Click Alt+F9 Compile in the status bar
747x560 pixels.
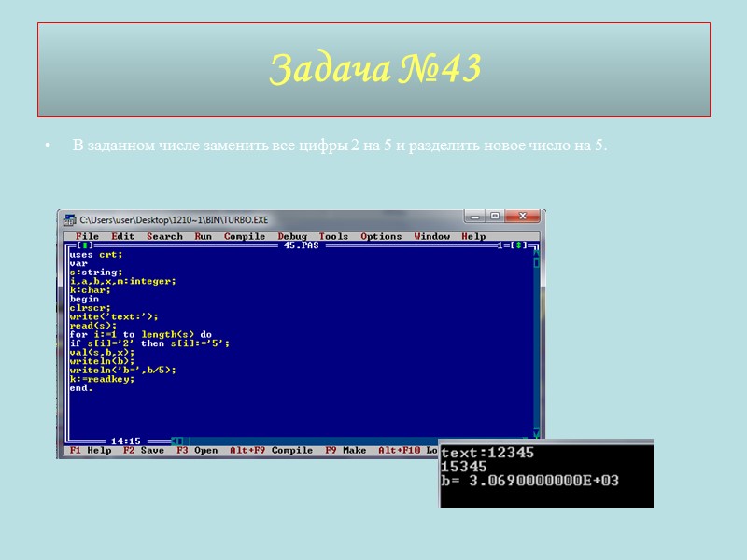pos(271,450)
